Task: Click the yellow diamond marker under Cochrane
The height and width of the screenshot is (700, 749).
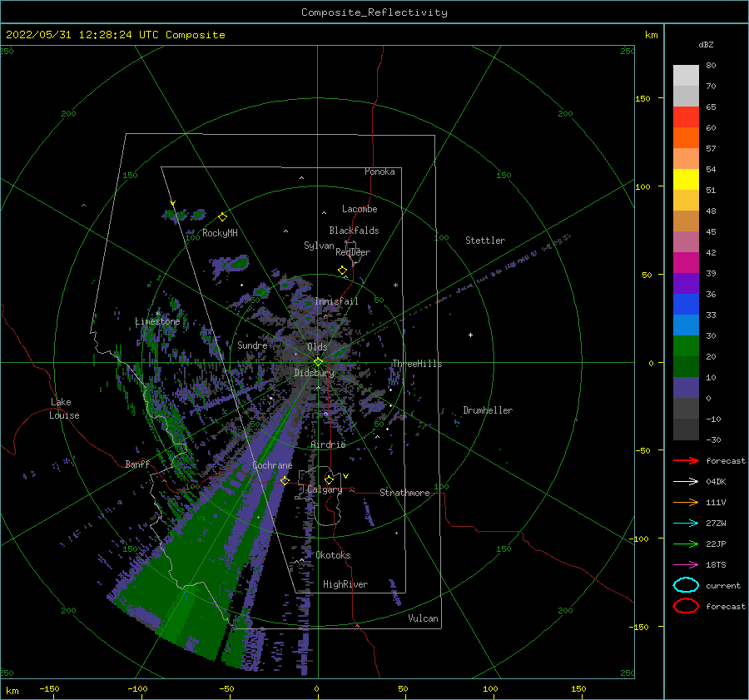Action: click(285, 480)
